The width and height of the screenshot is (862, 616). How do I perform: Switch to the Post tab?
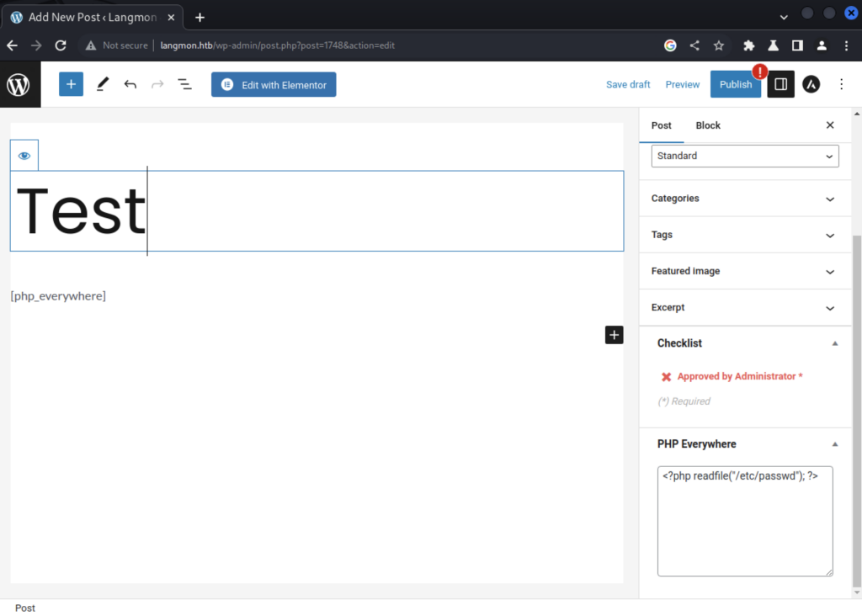(662, 125)
